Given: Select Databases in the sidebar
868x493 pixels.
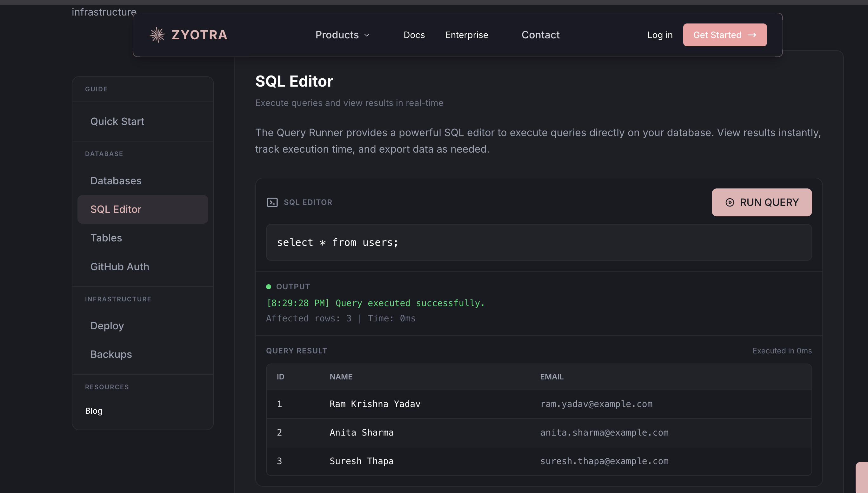Looking at the screenshot, I should 116,181.
